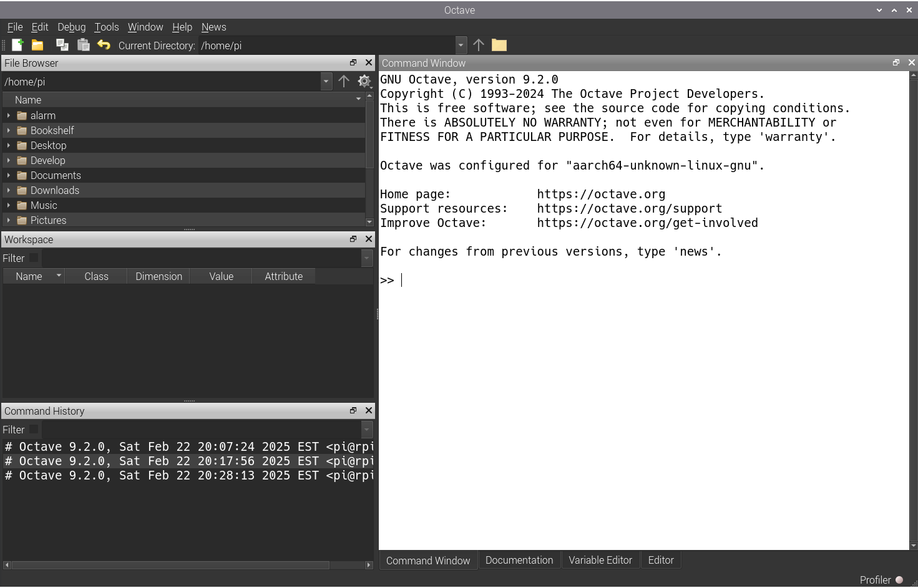Sort Workspace by Attribute column
This screenshot has width=918, height=588.
pos(284,276)
